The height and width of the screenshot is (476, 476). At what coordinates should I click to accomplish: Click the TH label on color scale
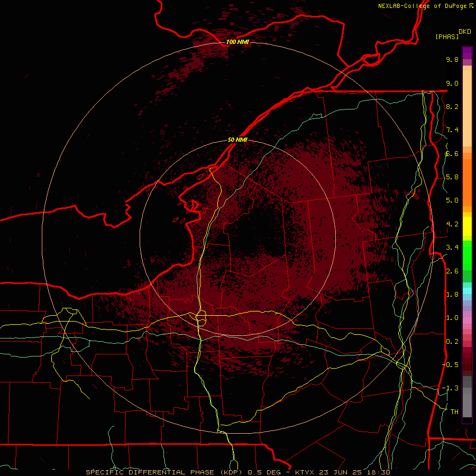tap(454, 411)
